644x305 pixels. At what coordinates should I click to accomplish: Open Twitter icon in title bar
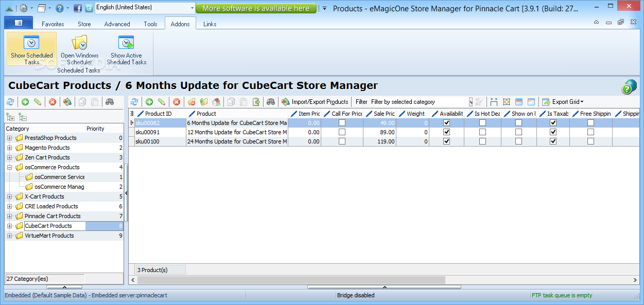pyautogui.click(x=89, y=8)
